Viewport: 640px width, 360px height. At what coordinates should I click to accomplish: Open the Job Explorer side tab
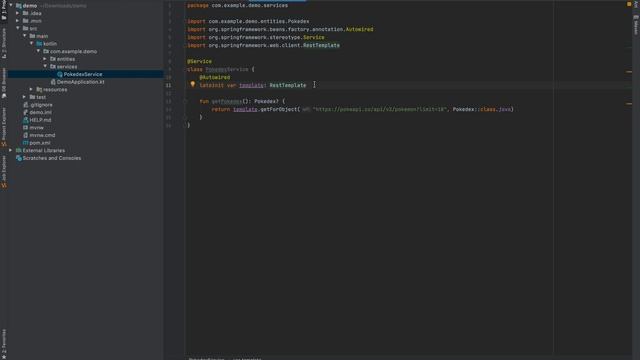click(x=4, y=172)
